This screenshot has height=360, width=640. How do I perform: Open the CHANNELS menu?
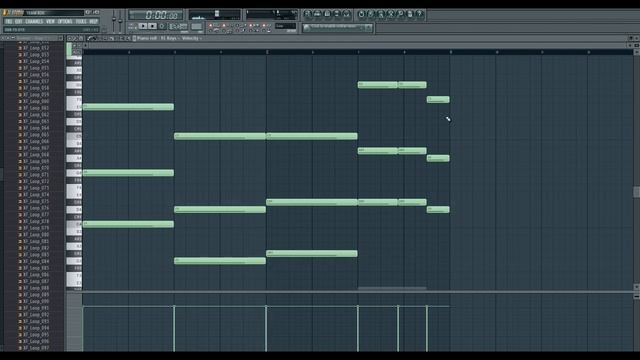(x=34, y=21)
